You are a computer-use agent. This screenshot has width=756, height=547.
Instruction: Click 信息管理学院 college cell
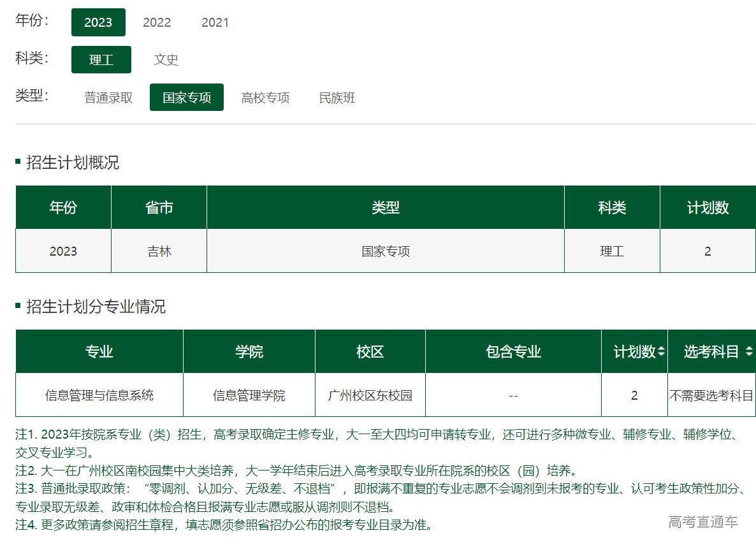pos(249,395)
